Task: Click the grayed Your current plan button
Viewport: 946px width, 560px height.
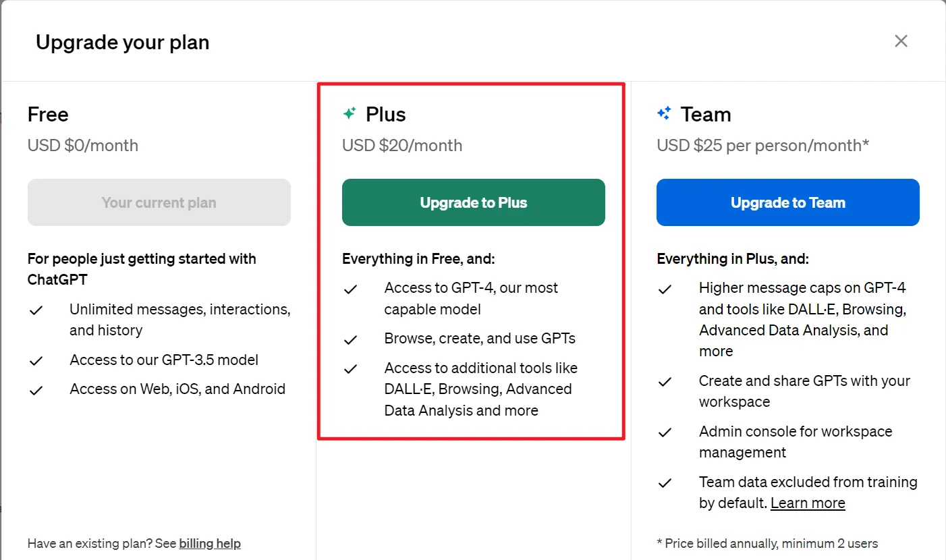Action: (159, 202)
